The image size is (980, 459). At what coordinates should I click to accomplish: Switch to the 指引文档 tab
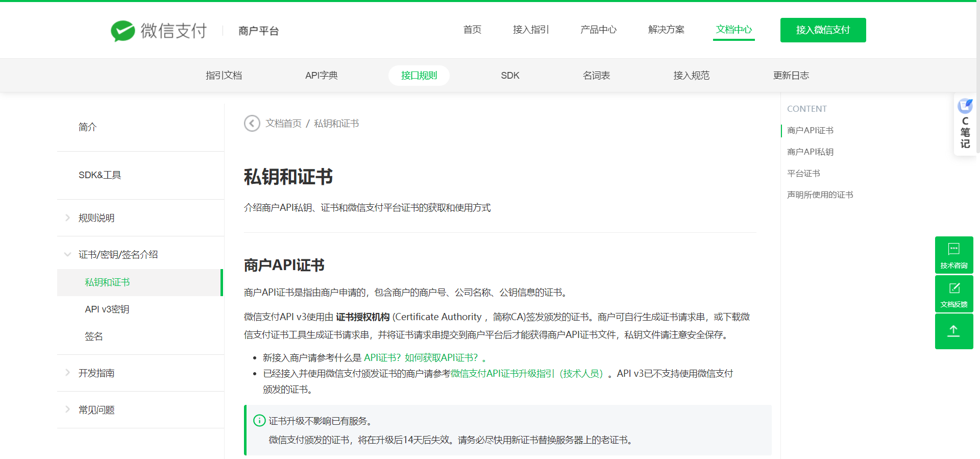(x=224, y=76)
